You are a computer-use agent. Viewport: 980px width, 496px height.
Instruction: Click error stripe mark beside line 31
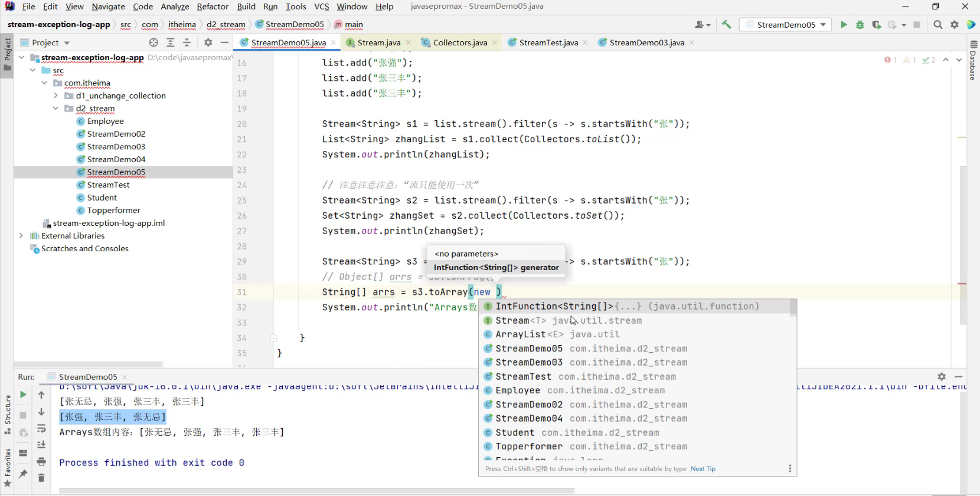pyautogui.click(x=962, y=284)
